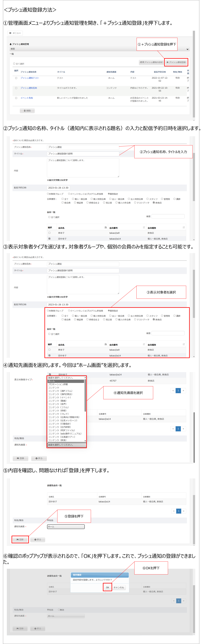
Task: Tick 個人一般会員 checkbox in step ② screenshot
Action: [73, 199]
